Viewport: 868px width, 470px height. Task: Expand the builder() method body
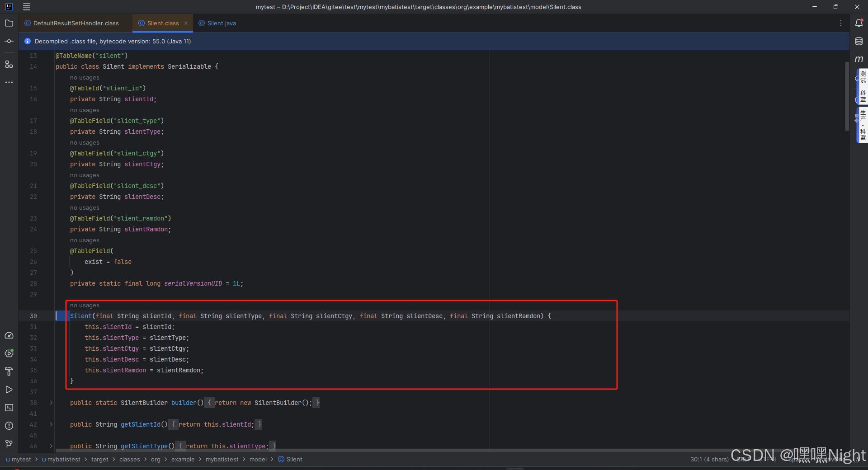click(x=50, y=403)
